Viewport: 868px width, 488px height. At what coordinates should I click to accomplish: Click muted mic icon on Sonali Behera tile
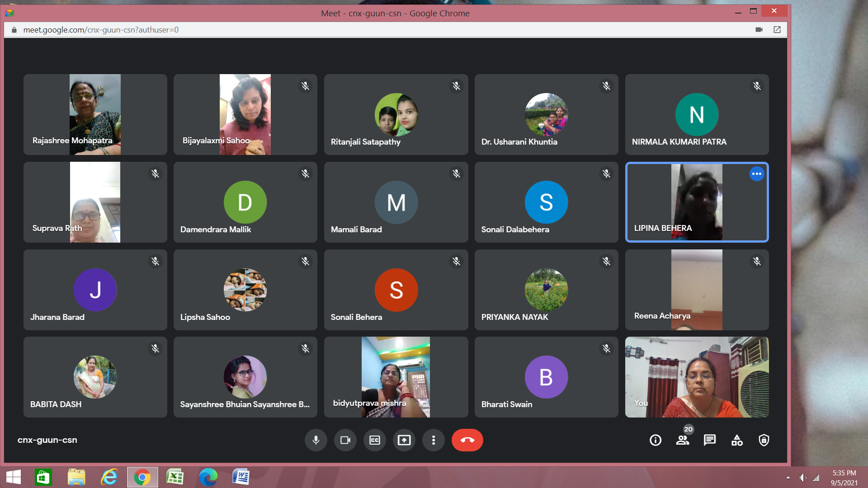457,261
